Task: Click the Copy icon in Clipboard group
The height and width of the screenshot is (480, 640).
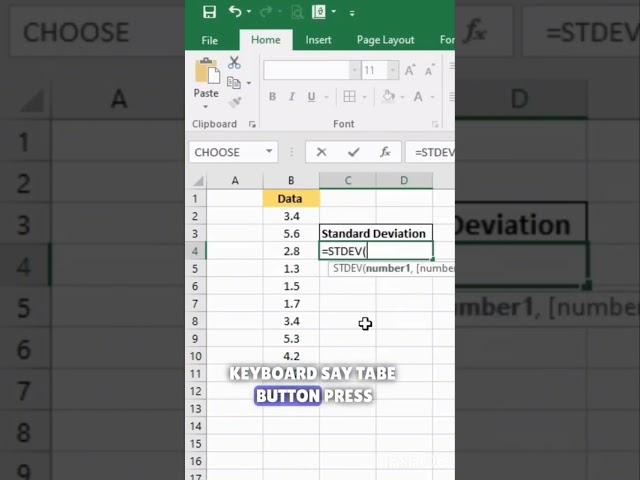Action: pyautogui.click(x=234, y=82)
